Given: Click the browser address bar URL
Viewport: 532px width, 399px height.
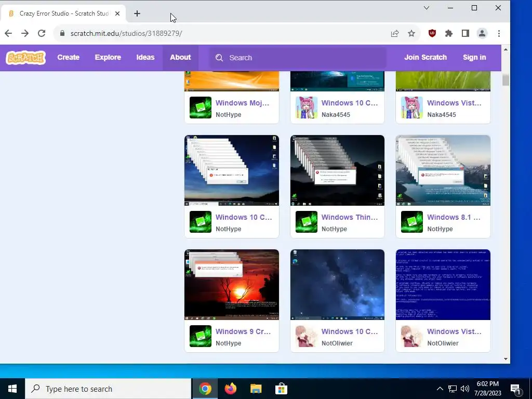Looking at the screenshot, I should [126, 33].
